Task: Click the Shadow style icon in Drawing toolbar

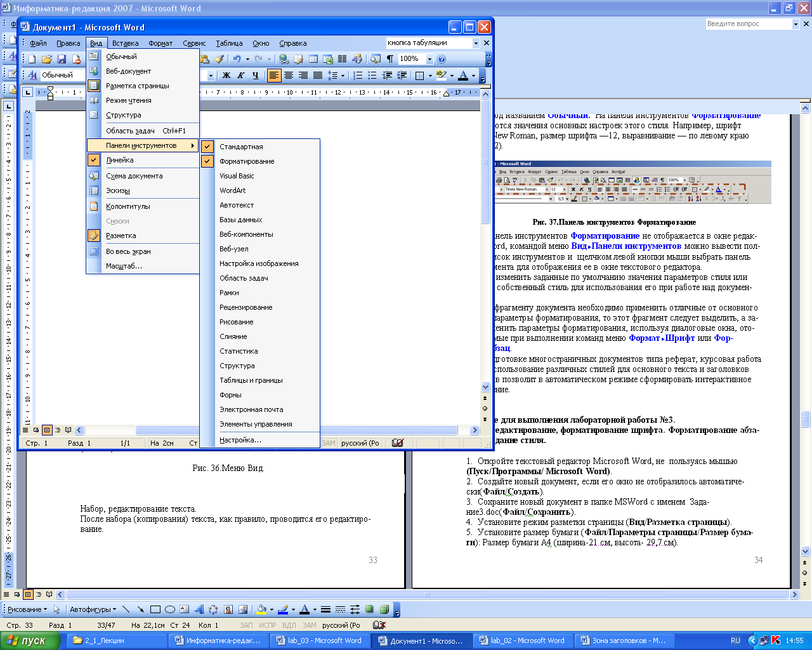Action: coord(369,609)
